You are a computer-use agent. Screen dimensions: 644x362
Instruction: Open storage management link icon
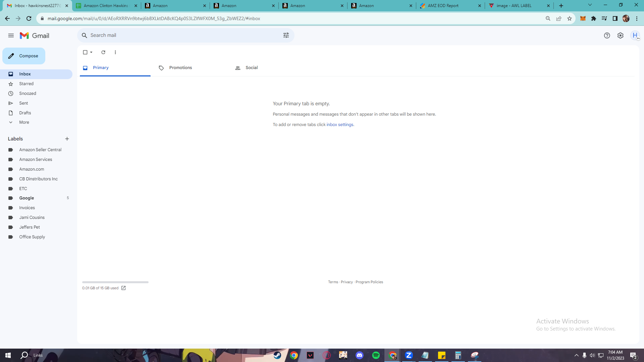(x=123, y=288)
